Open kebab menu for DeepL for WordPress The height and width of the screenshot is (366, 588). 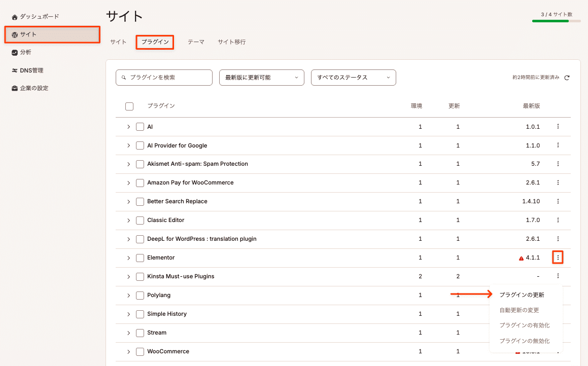[558, 239]
